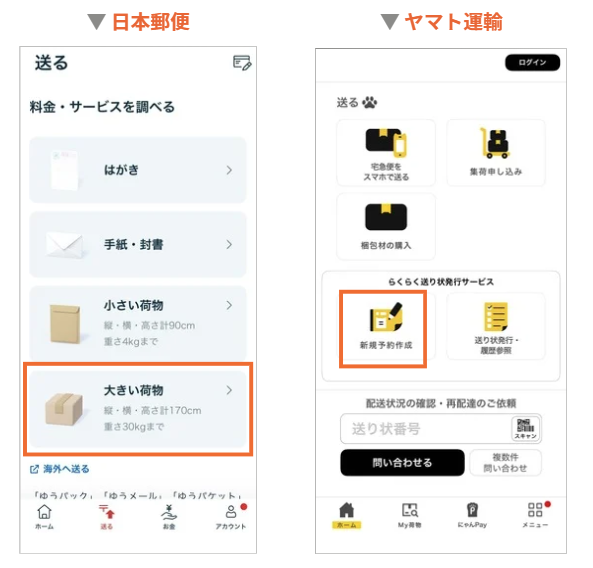Switch to Japan Post ホーム tab

click(x=45, y=517)
